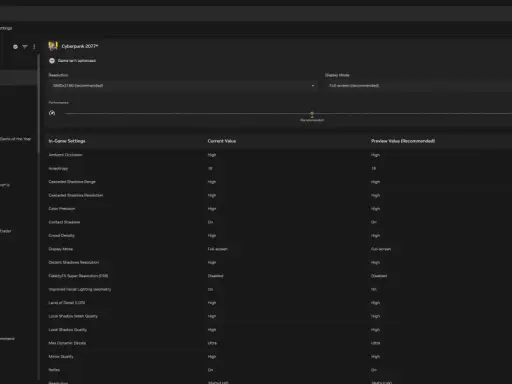The image size is (512, 384).
Task: Click the 'Current Value' column header
Action: pos(222,141)
